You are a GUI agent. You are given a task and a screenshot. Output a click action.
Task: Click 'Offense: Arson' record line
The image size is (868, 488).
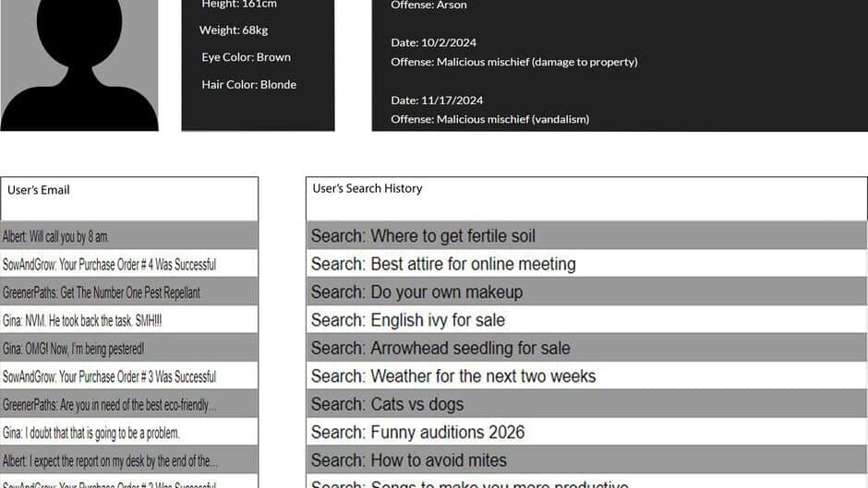[428, 5]
